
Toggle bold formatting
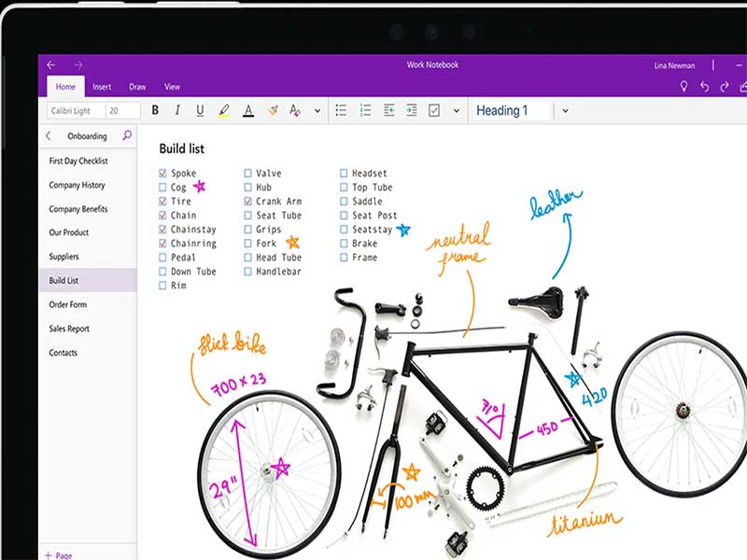pos(154,110)
